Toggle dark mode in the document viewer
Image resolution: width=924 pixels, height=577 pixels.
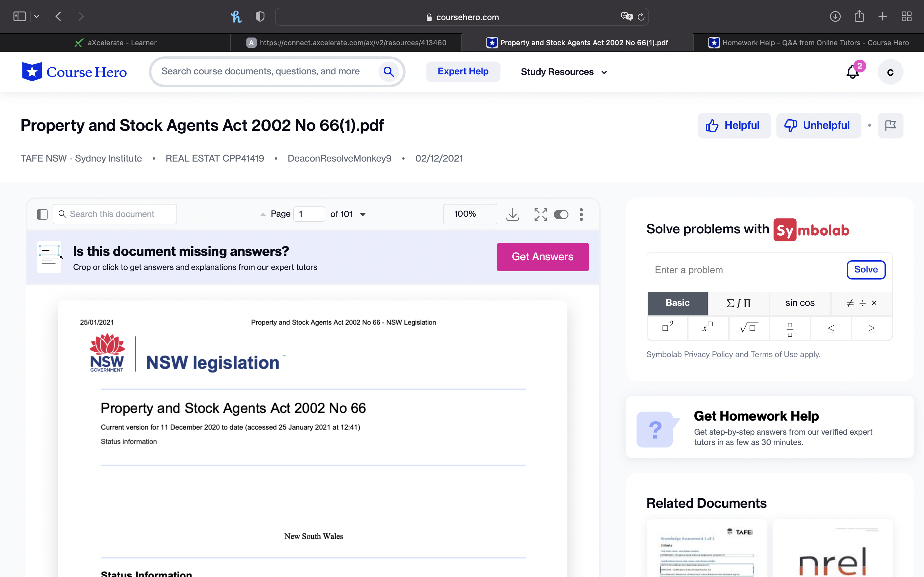click(x=560, y=214)
